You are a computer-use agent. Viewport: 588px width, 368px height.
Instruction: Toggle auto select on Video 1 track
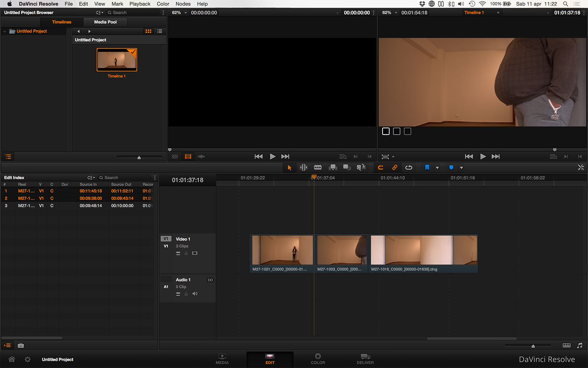click(x=178, y=253)
